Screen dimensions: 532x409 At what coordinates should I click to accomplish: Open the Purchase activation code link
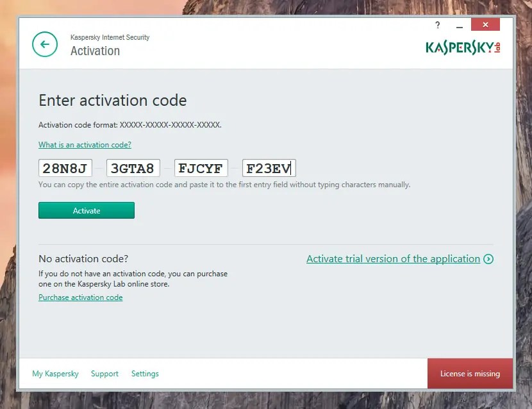point(80,297)
